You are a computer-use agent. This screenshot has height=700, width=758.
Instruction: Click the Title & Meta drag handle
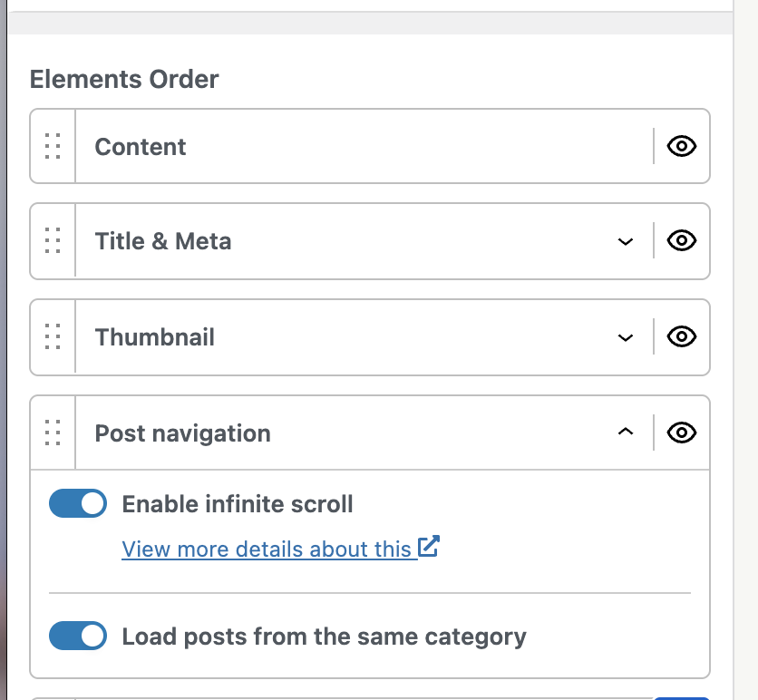(x=53, y=241)
